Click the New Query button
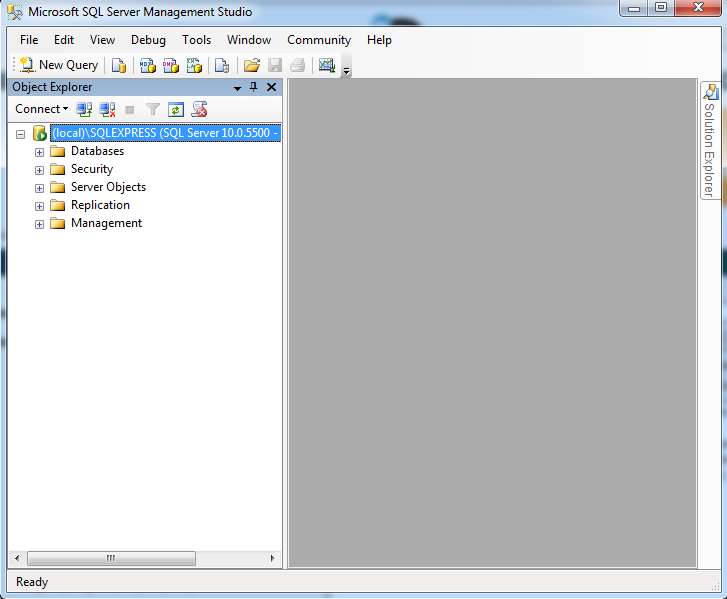 (x=59, y=65)
